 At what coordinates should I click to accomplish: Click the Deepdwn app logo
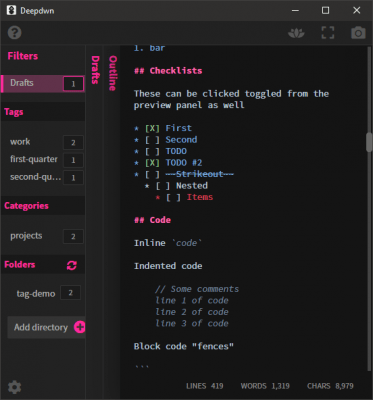tap(11, 10)
